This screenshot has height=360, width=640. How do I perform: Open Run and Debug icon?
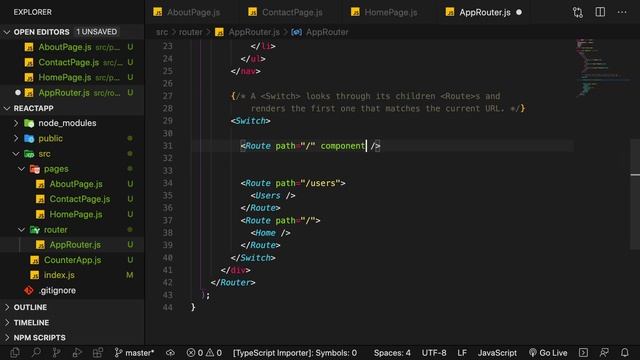click(x=77, y=353)
